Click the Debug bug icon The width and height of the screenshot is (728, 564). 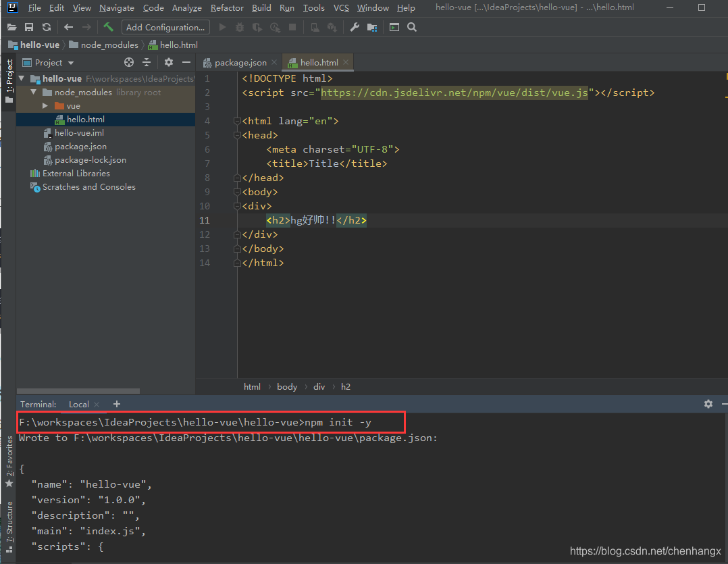pos(240,28)
